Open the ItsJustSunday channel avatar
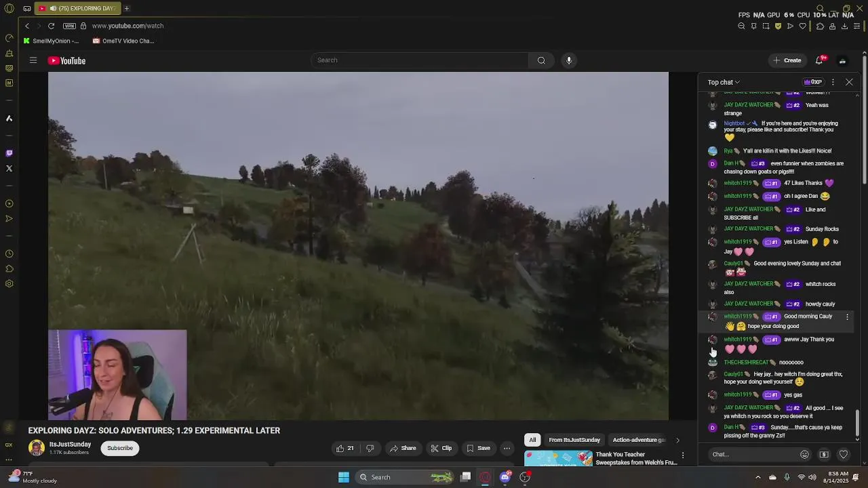This screenshot has width=868, height=488. [37, 448]
